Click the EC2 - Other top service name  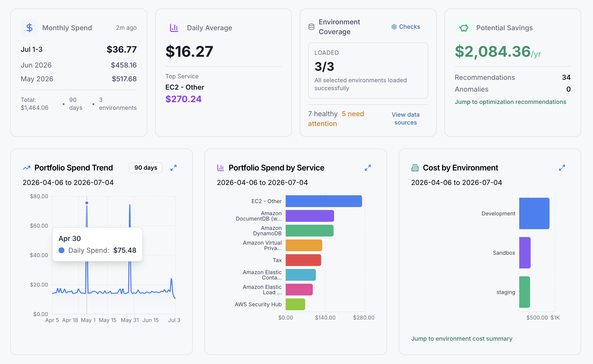pyautogui.click(x=185, y=87)
